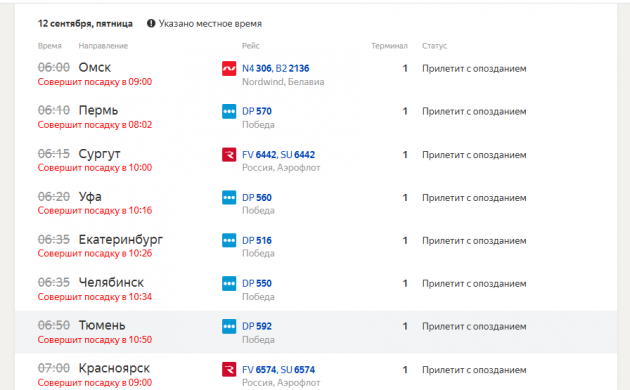Open flight N4 306 link

(x=257, y=68)
